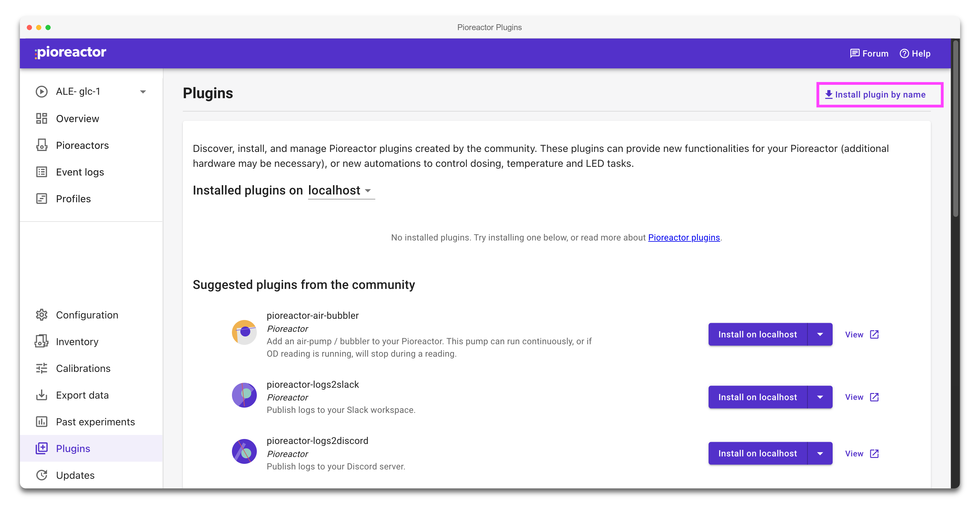Expand the ALE- glc-1 experiment dropdown
Viewport: 980px width, 512px height.
[143, 92]
